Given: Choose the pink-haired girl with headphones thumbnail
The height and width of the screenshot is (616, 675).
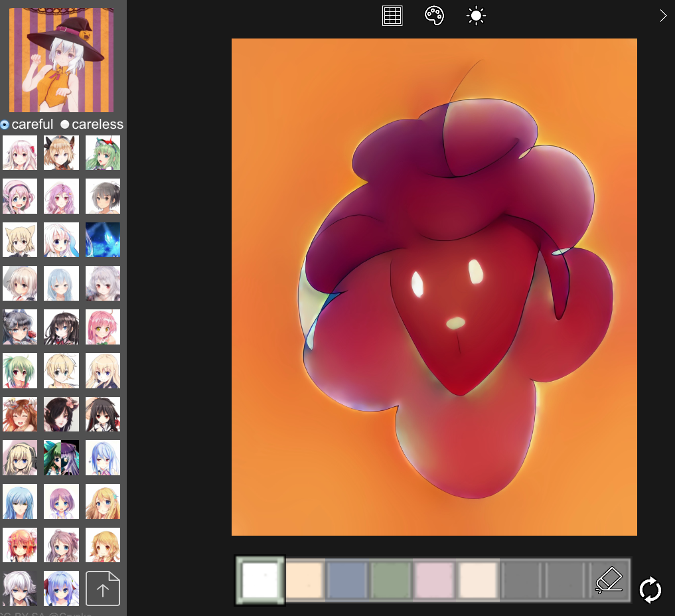Looking at the screenshot, I should click(20, 196).
